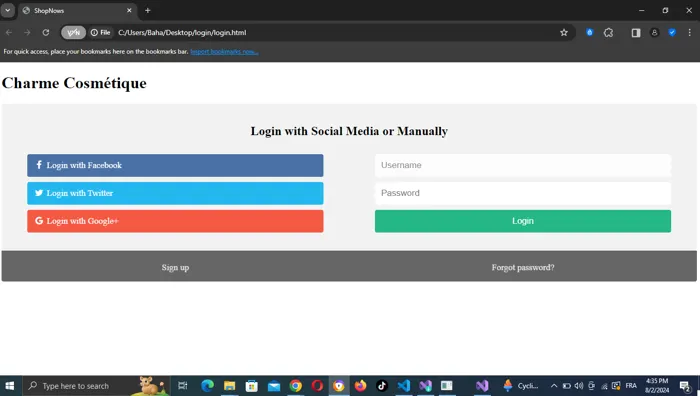Click the Charme Cosmétique heading
Viewport: 700px width, 396px height.
point(74,83)
